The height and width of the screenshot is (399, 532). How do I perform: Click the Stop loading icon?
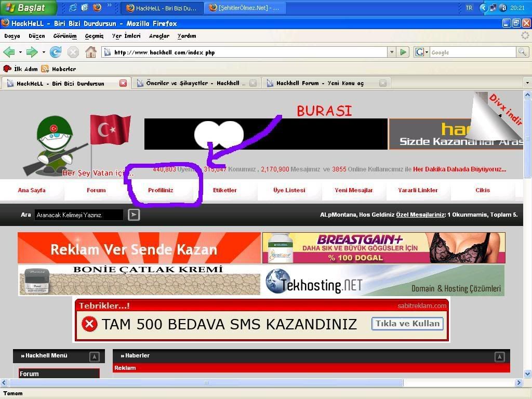(73, 52)
